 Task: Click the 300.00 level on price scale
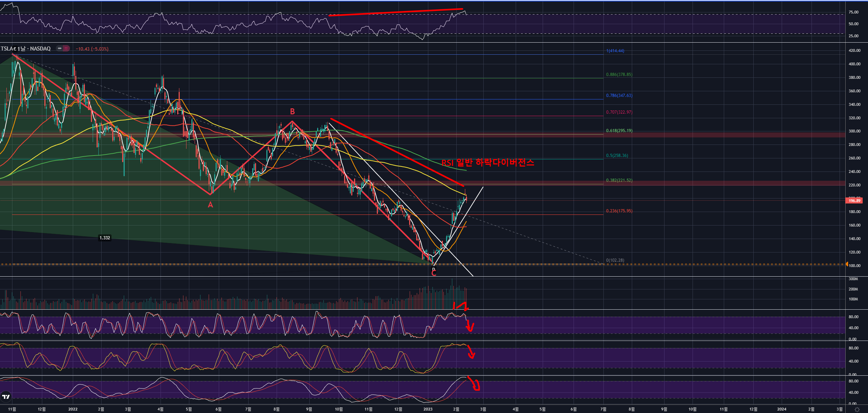tap(854, 131)
